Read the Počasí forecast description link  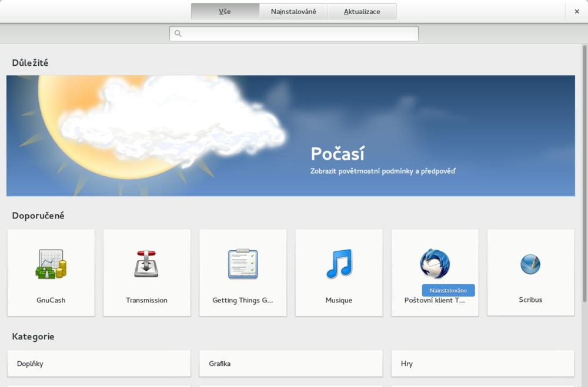383,171
